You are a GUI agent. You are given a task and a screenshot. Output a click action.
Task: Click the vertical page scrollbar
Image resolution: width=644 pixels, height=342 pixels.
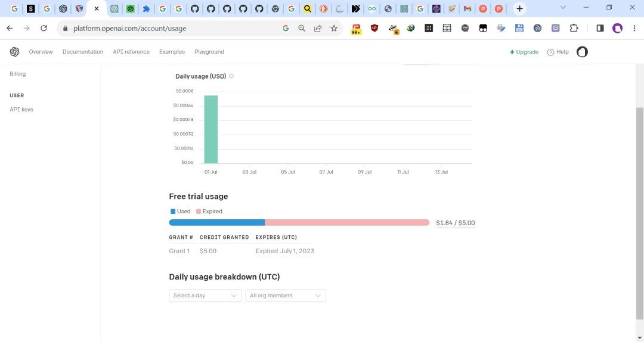(x=639, y=213)
